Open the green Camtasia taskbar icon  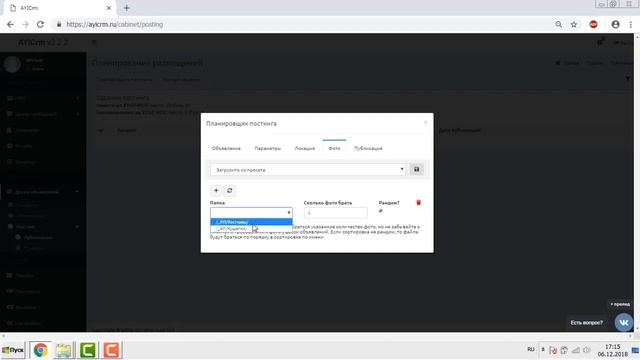click(88, 350)
